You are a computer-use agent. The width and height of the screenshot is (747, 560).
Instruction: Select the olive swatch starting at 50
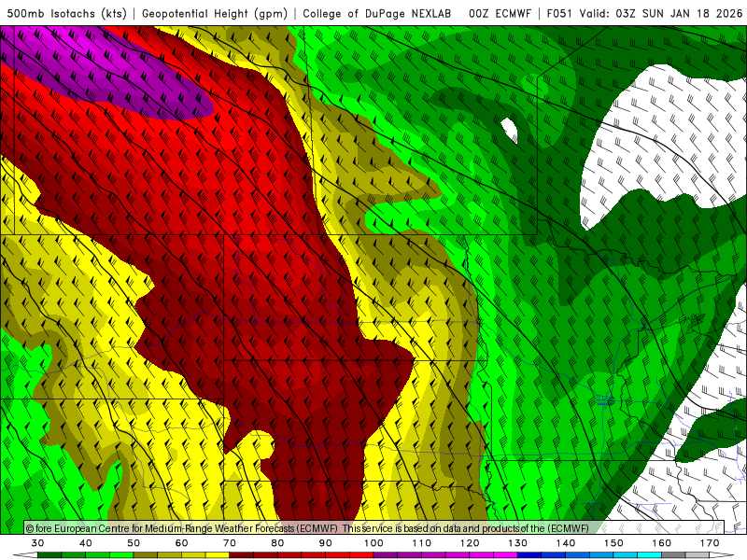146,555
